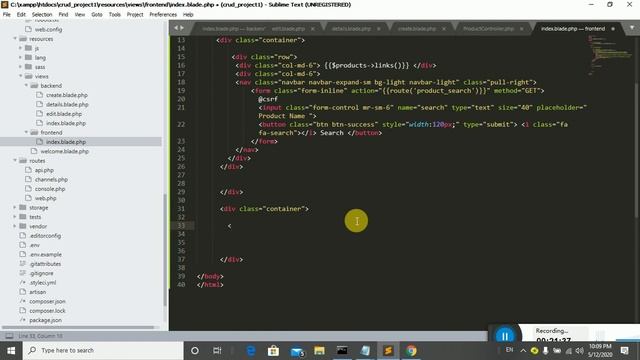Open backend index.blade.php file
The height and width of the screenshot is (360, 640).
66,123
